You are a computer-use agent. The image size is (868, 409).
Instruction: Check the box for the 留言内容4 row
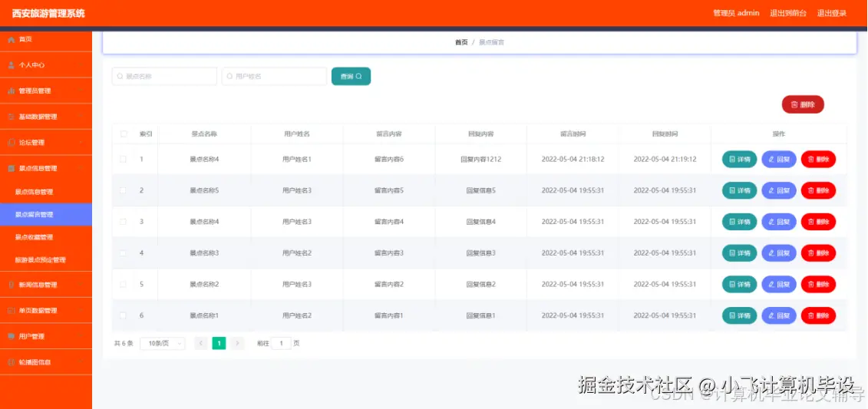coord(124,221)
